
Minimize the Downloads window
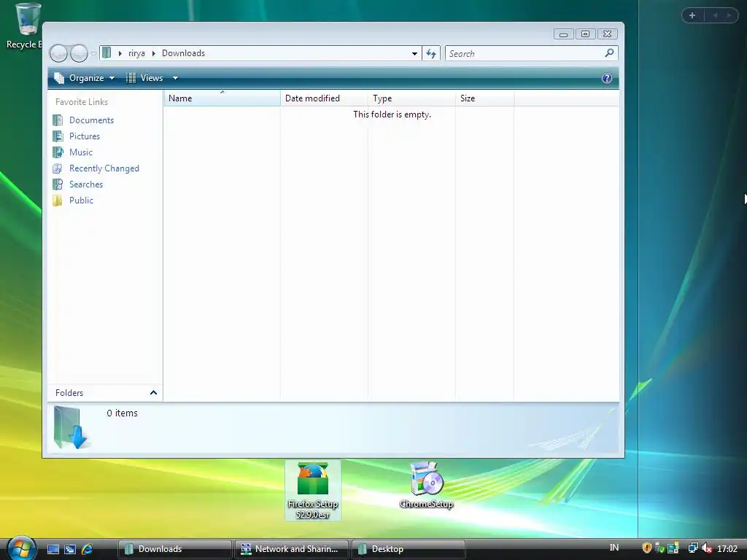click(564, 34)
